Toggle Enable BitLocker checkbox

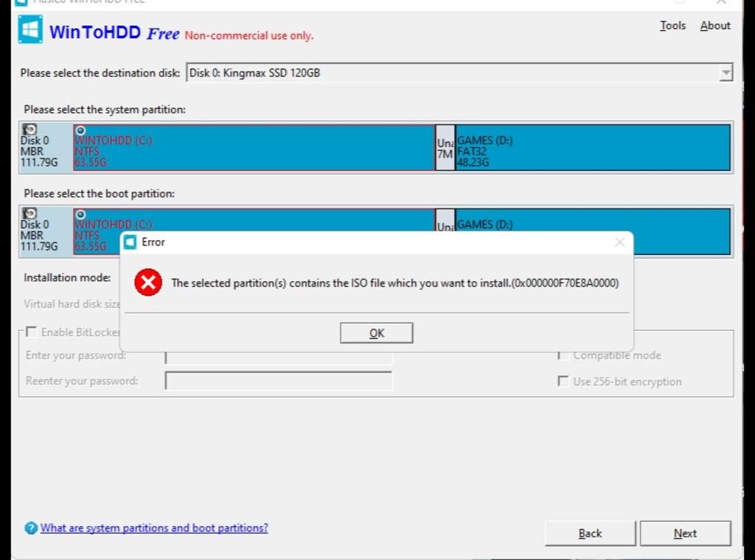pyautogui.click(x=31, y=332)
